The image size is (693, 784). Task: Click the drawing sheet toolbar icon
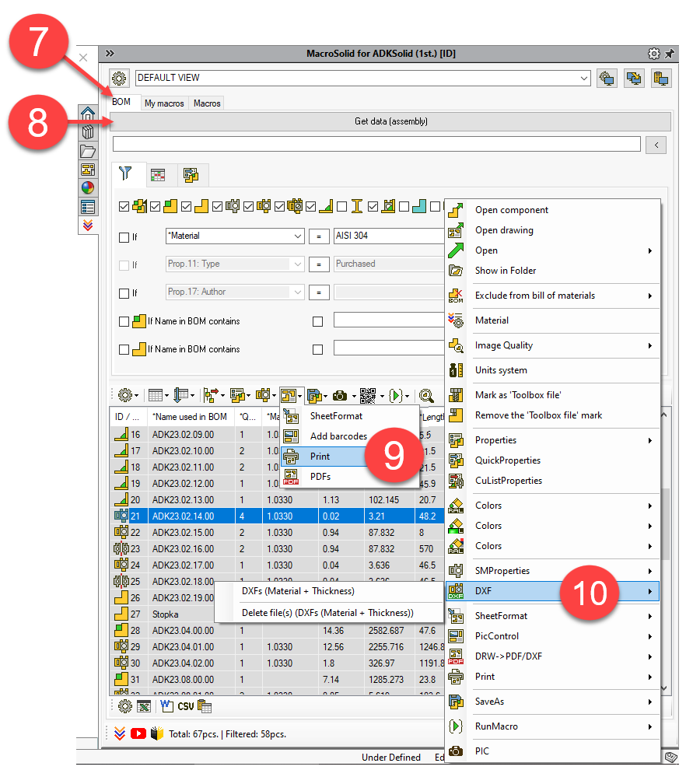coord(288,396)
